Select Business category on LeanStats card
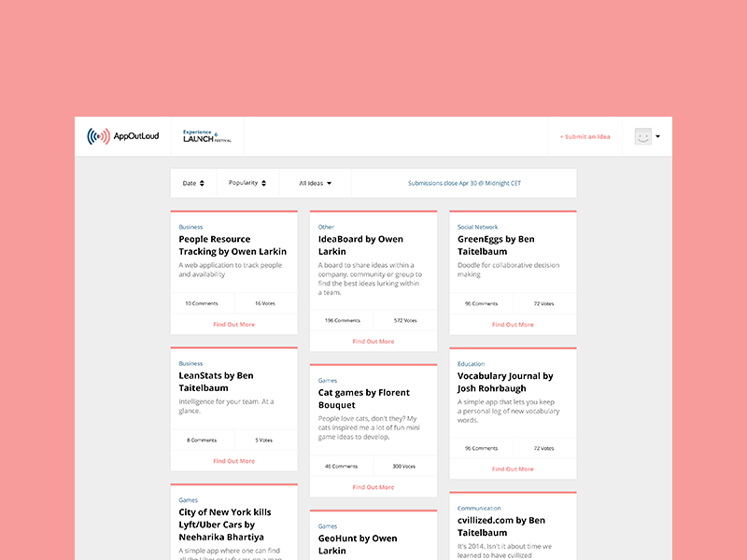 [x=190, y=363]
